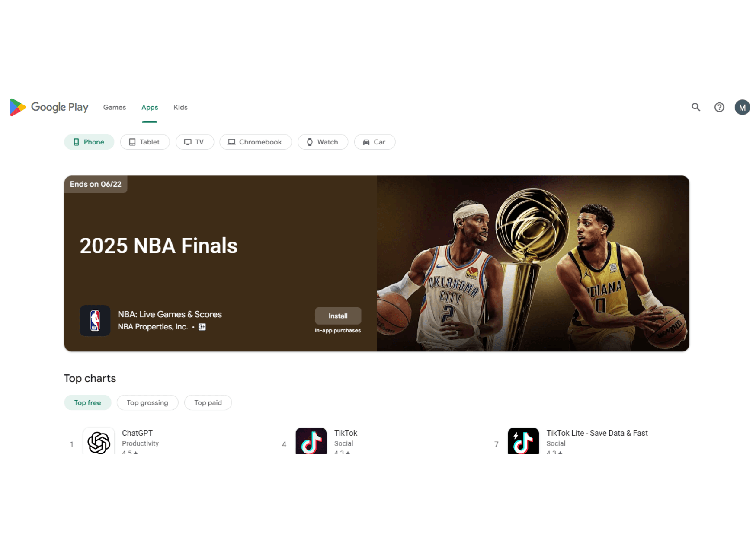Open the 2025 NBA Finals banner image
The width and height of the screenshot is (756, 536).
pos(532,263)
